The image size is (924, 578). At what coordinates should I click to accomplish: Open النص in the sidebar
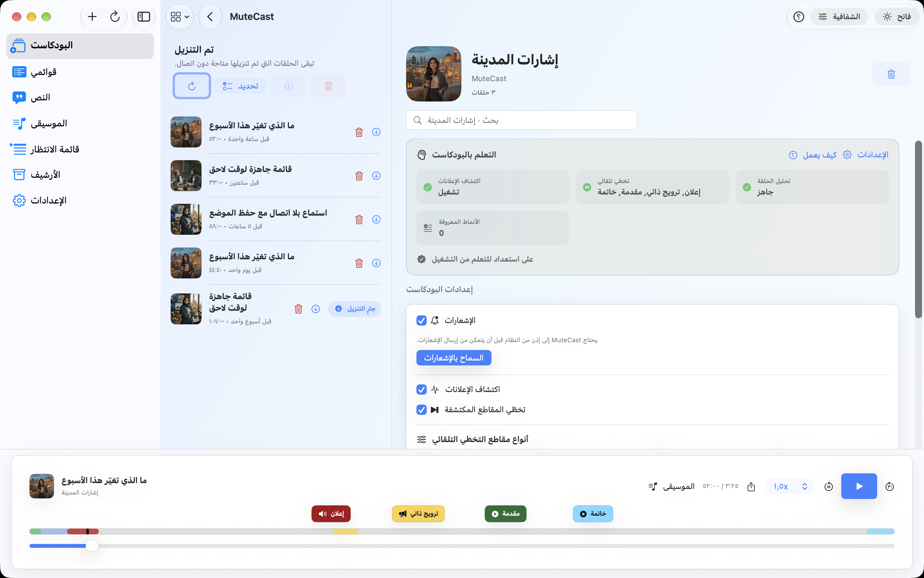(80, 98)
